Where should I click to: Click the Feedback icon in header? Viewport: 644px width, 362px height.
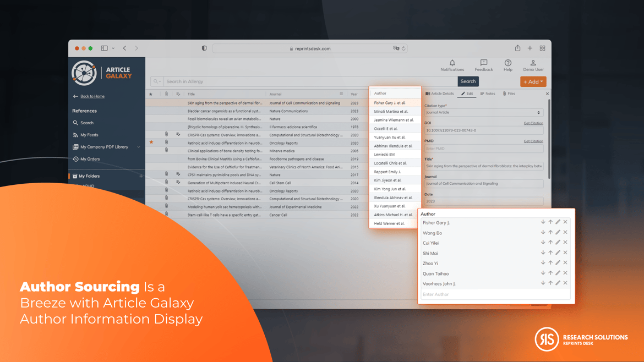[x=483, y=63]
